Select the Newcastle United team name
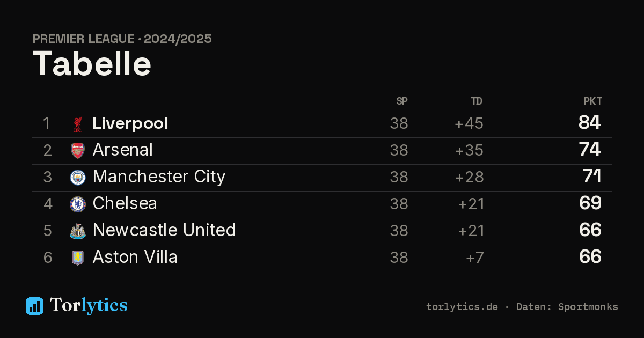 pyautogui.click(x=164, y=230)
